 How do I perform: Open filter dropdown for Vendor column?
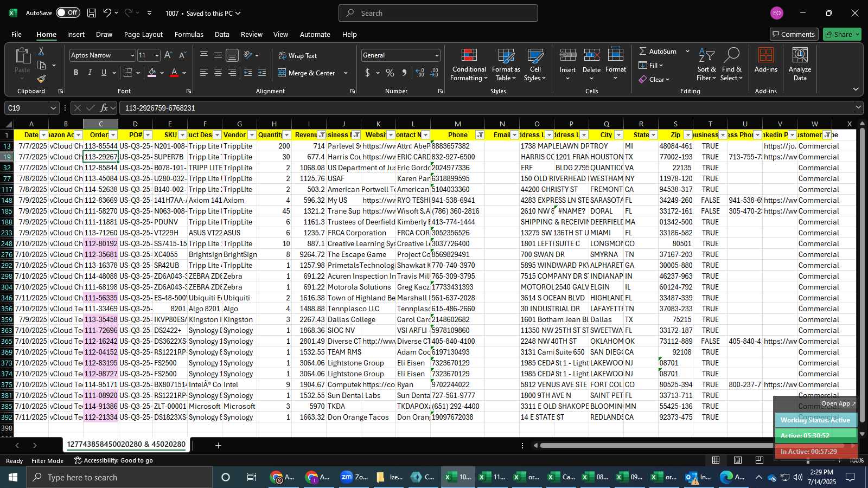tap(252, 135)
